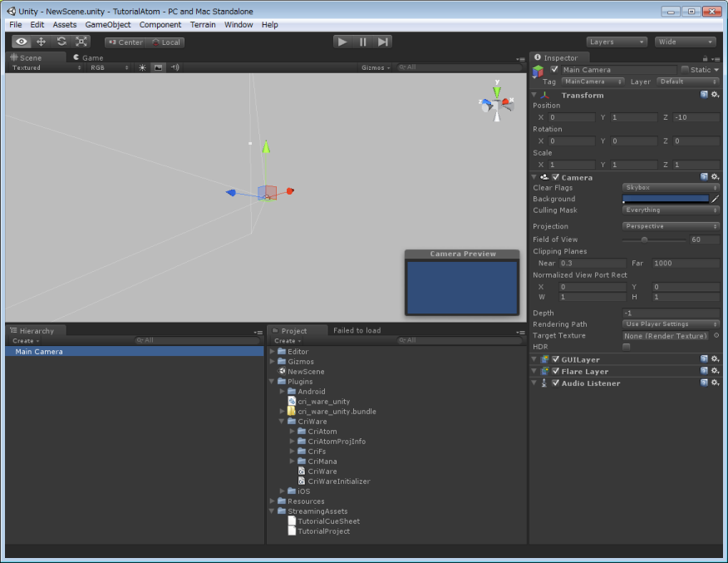Open the Culling Mask dropdown

click(x=671, y=210)
